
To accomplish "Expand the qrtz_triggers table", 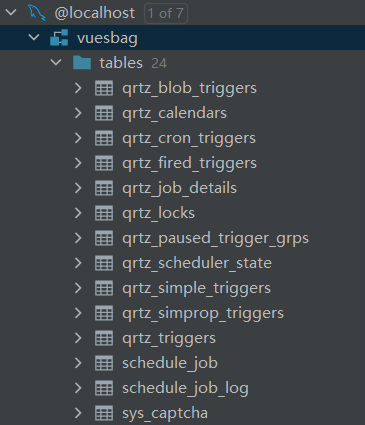I will [x=78, y=338].
